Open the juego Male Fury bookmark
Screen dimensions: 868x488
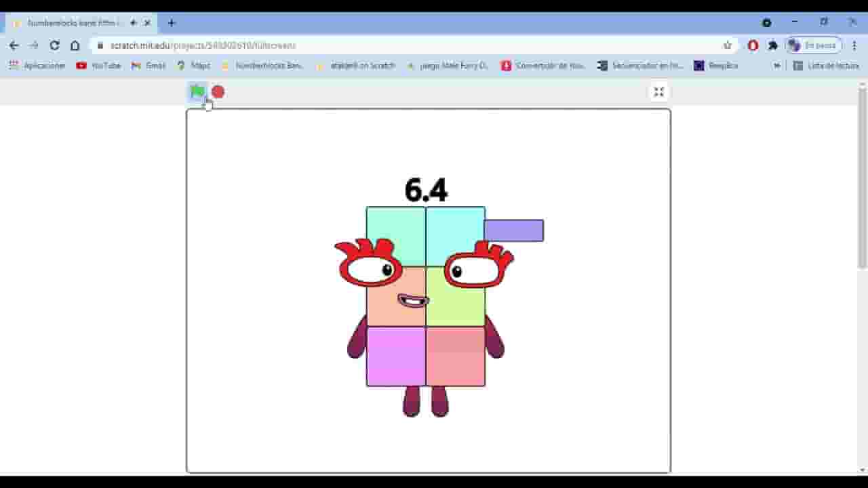pos(448,66)
